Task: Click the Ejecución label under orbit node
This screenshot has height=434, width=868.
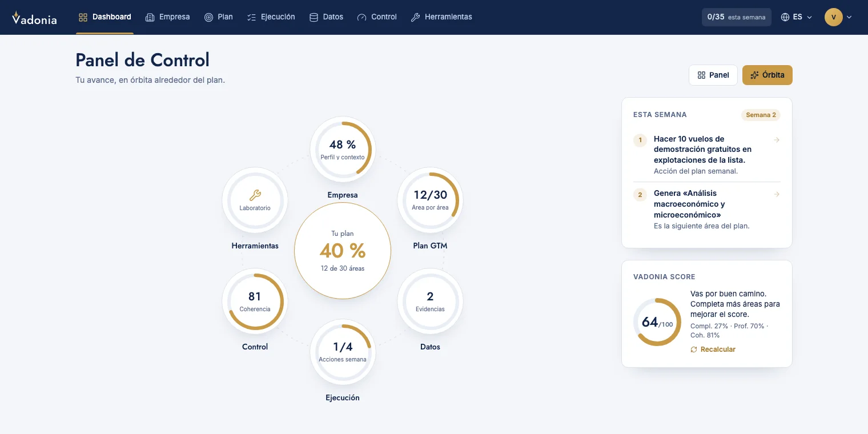Action: (343, 398)
